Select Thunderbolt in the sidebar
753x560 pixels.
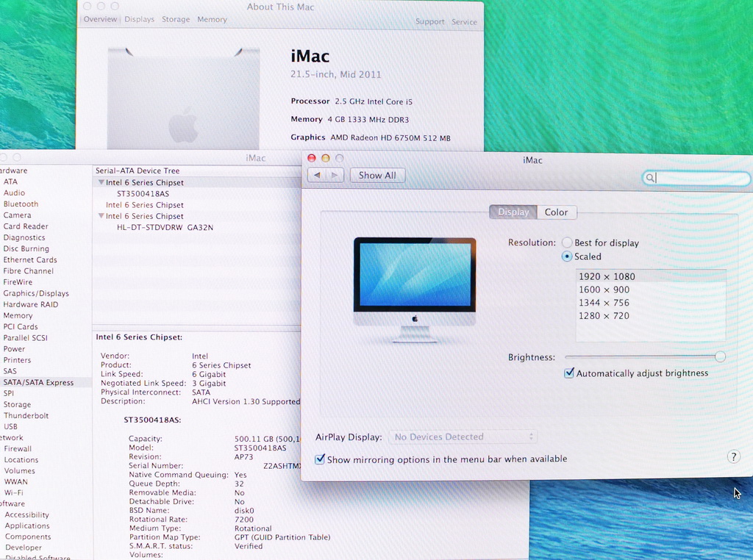coord(26,415)
